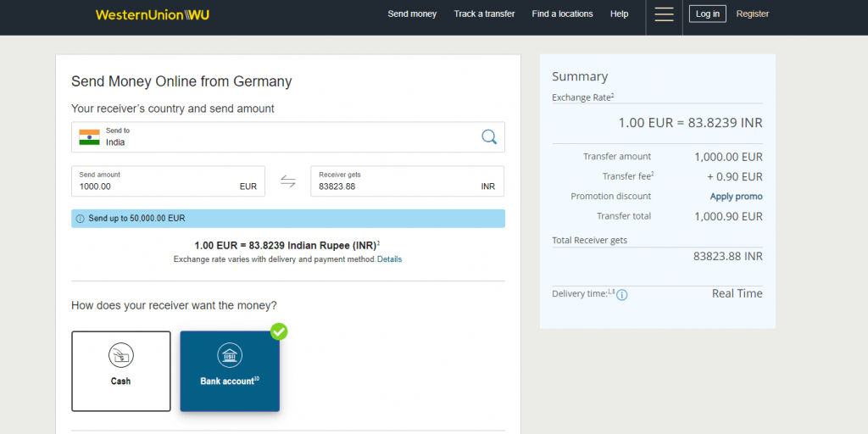Click Your receiver's country and send amount text
Screen dimensions: 868x434
click(x=173, y=108)
